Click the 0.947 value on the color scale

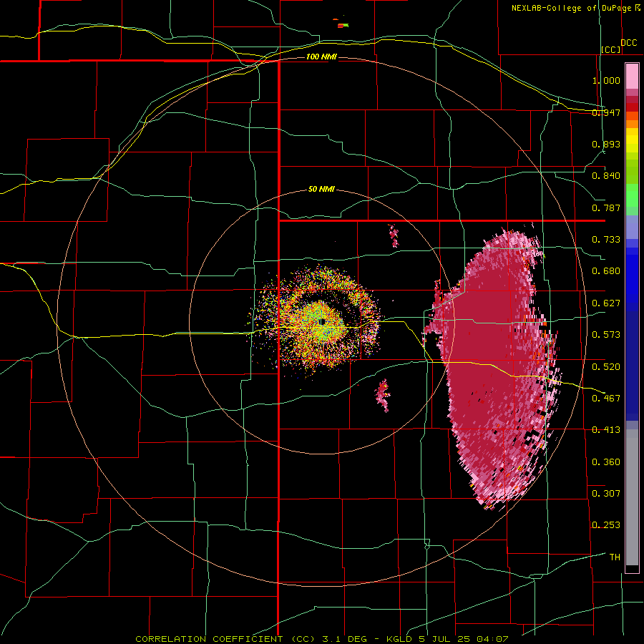606,112
